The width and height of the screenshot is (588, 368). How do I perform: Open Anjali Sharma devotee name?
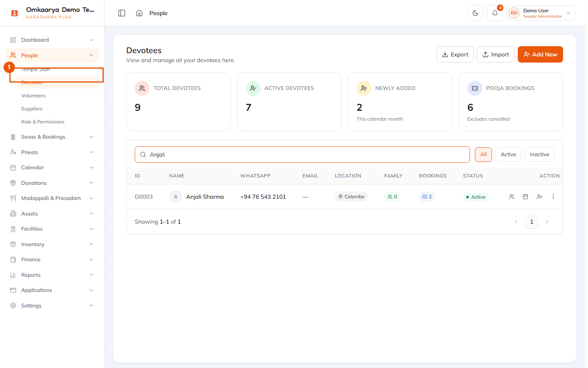point(205,197)
